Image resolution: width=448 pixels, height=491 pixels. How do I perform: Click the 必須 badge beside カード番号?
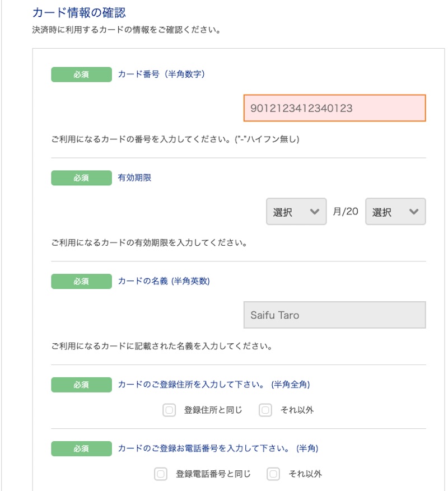tap(81, 74)
